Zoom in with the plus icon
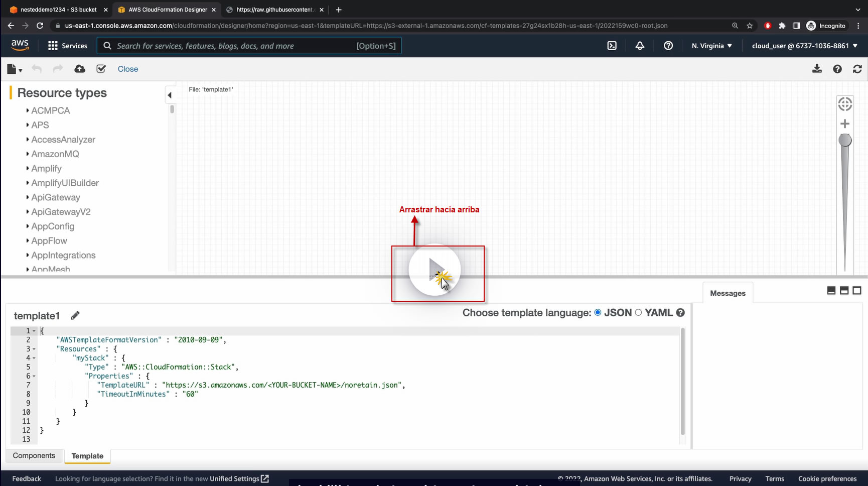This screenshot has width=868, height=486. click(845, 124)
